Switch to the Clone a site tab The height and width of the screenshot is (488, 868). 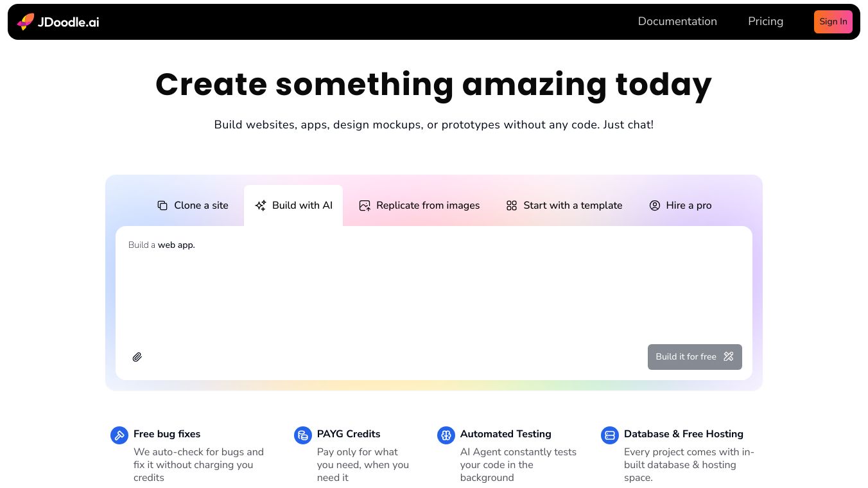[x=193, y=205]
